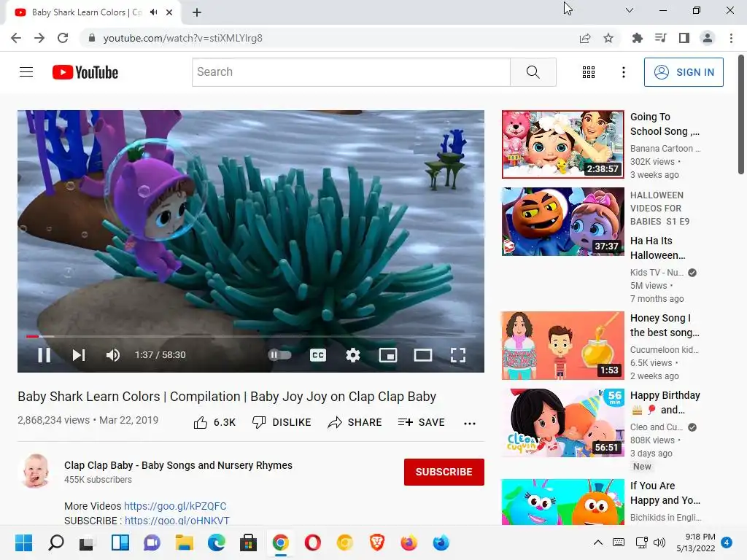This screenshot has width=747, height=560.
Task: Click the red SUBSCRIBE button
Action: click(x=444, y=472)
